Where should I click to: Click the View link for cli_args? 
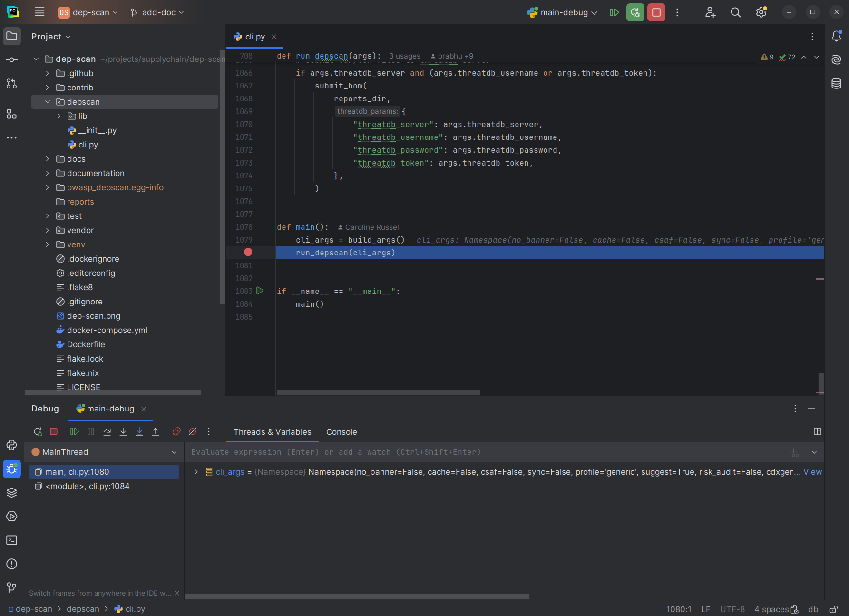pos(812,472)
